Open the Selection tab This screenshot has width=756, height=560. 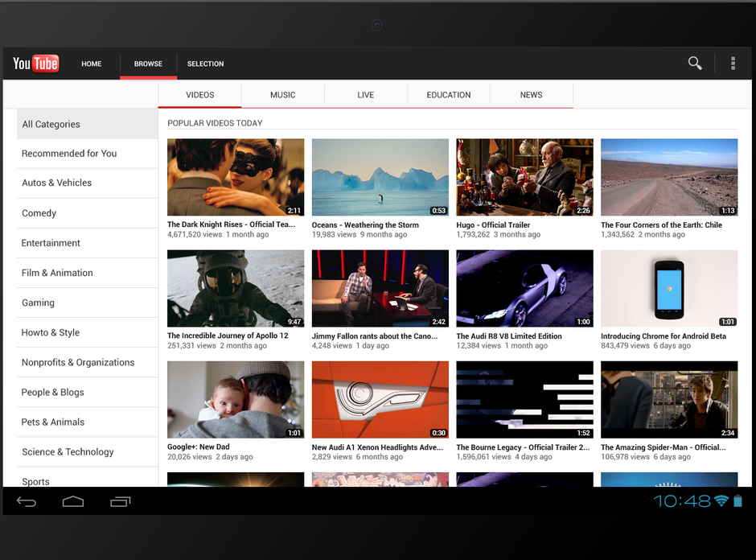205,64
